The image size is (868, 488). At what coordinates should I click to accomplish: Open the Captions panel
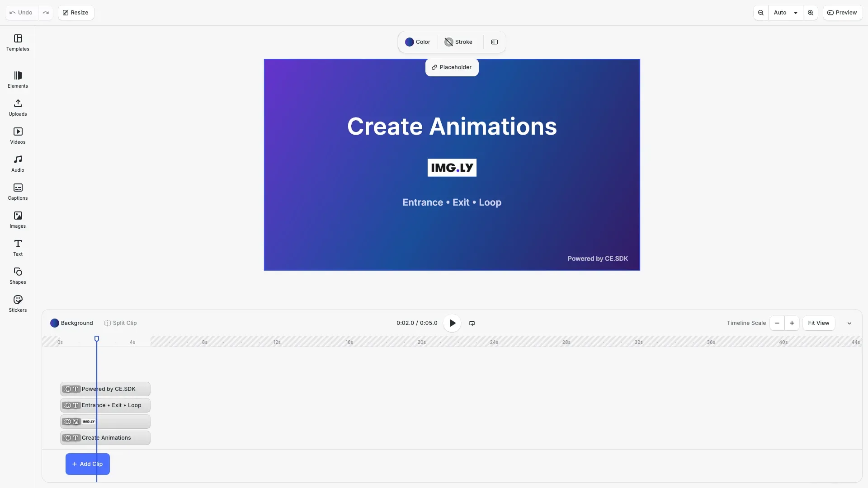(18, 192)
